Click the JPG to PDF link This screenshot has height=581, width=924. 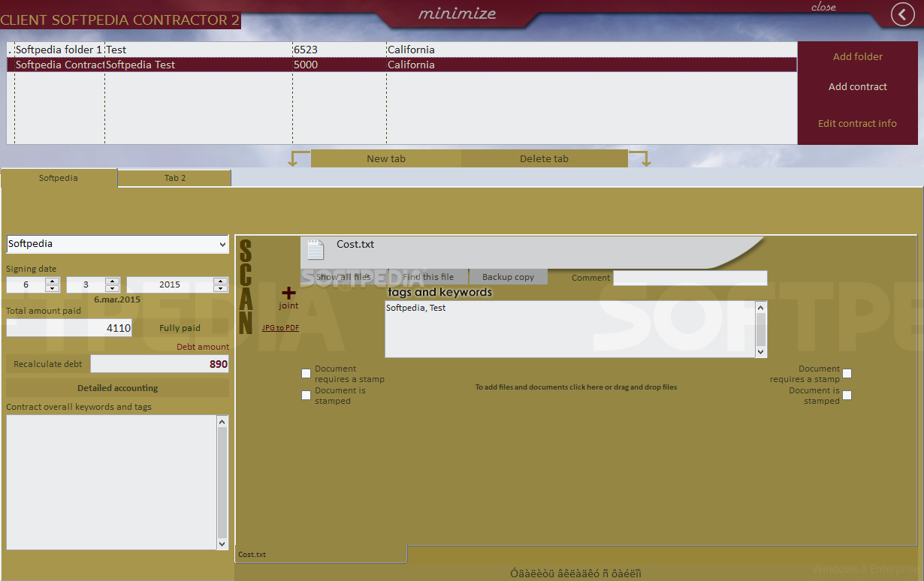tap(280, 328)
